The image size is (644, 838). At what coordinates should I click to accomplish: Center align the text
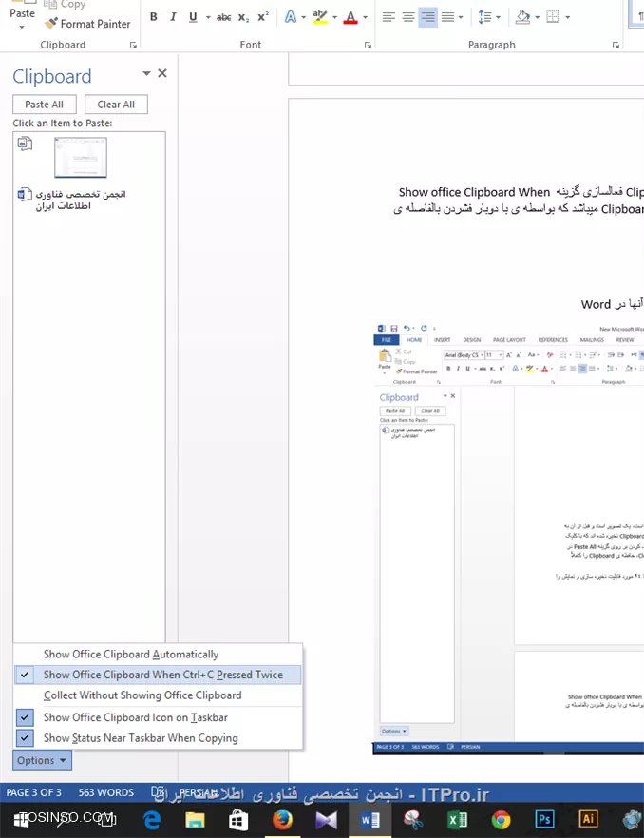tap(408, 17)
